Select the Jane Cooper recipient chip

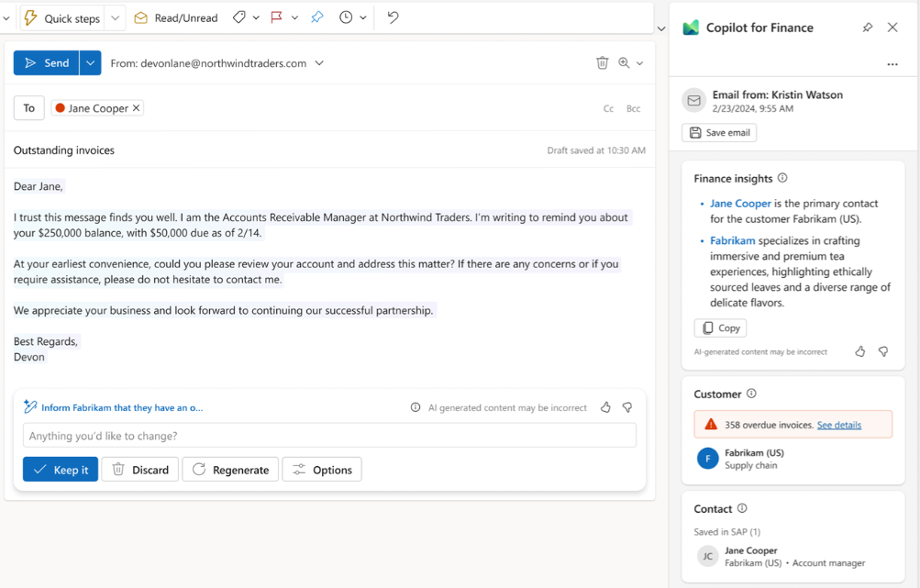[97, 108]
